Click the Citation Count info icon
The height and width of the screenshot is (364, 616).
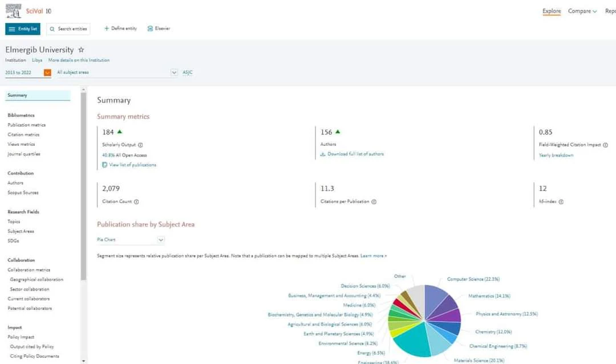[x=136, y=202]
